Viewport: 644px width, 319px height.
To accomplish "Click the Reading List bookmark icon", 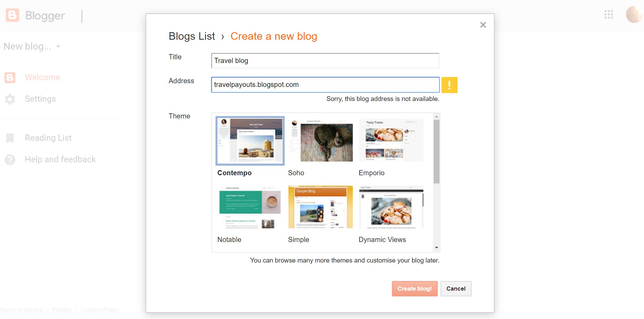I will [x=10, y=138].
